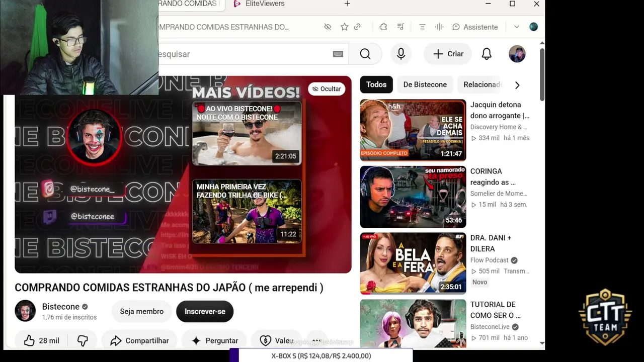Image resolution: width=644 pixels, height=362 pixels.
Task: Click 'Discovery Home &' channel name
Action: [499, 127]
